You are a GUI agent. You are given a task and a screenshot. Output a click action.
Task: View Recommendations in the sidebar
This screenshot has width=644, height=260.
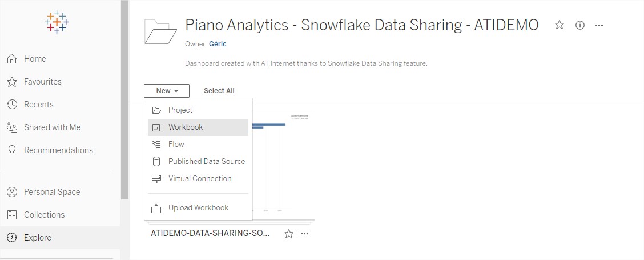tap(58, 150)
